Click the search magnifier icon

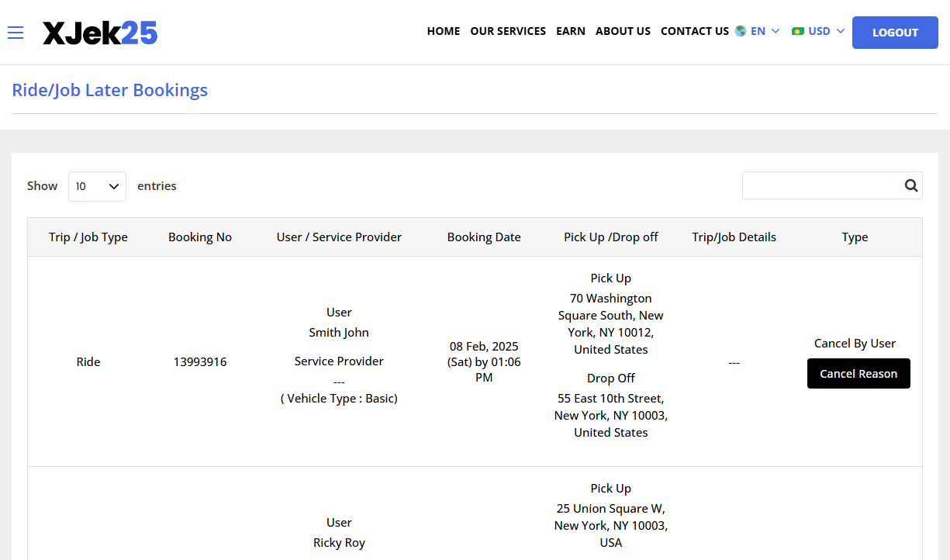point(910,185)
